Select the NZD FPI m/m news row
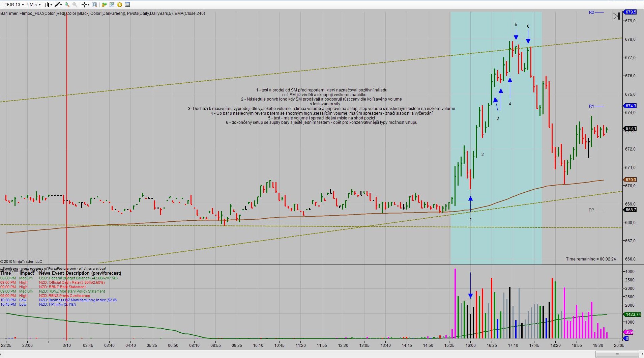644x358 pixels. point(38,304)
